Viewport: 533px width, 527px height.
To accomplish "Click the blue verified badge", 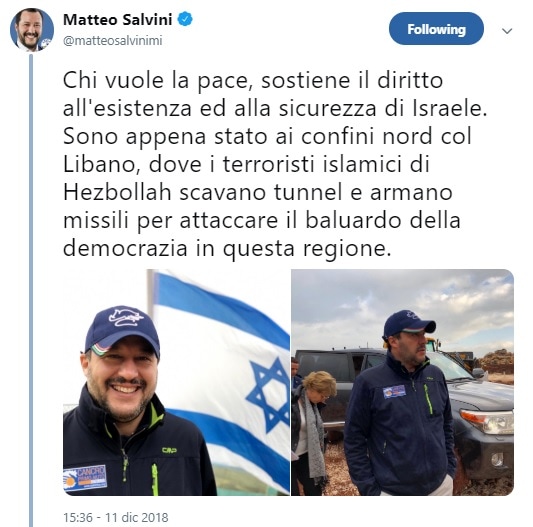I will coord(186,19).
